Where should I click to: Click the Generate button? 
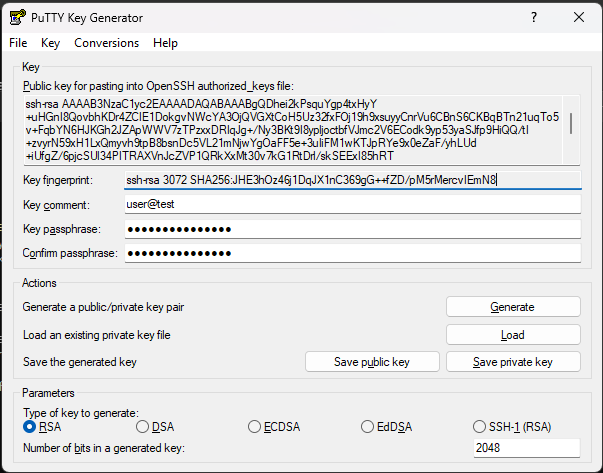coord(513,306)
